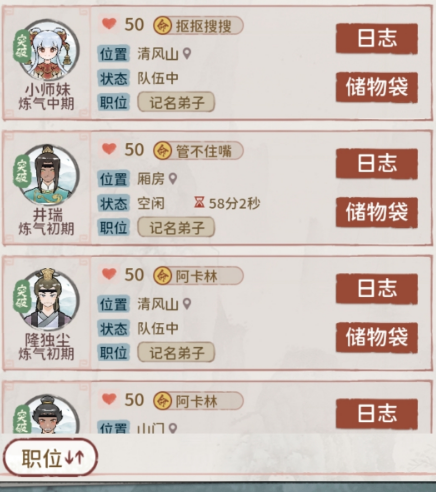Open 小师妹's 记名弟子 position selector
This screenshot has width=436, height=492.
click(176, 102)
